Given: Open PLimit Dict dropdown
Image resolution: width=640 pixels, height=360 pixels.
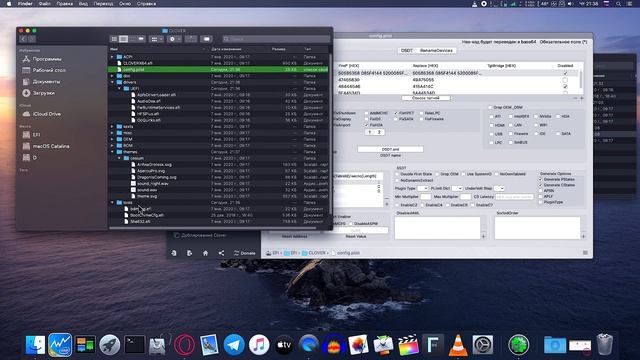Looking at the screenshot, I should tap(457, 188).
